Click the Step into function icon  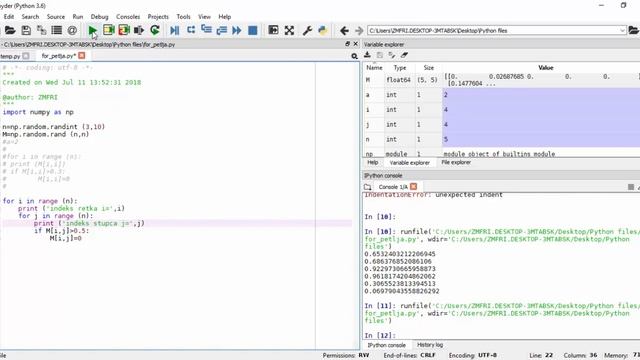[207, 30]
